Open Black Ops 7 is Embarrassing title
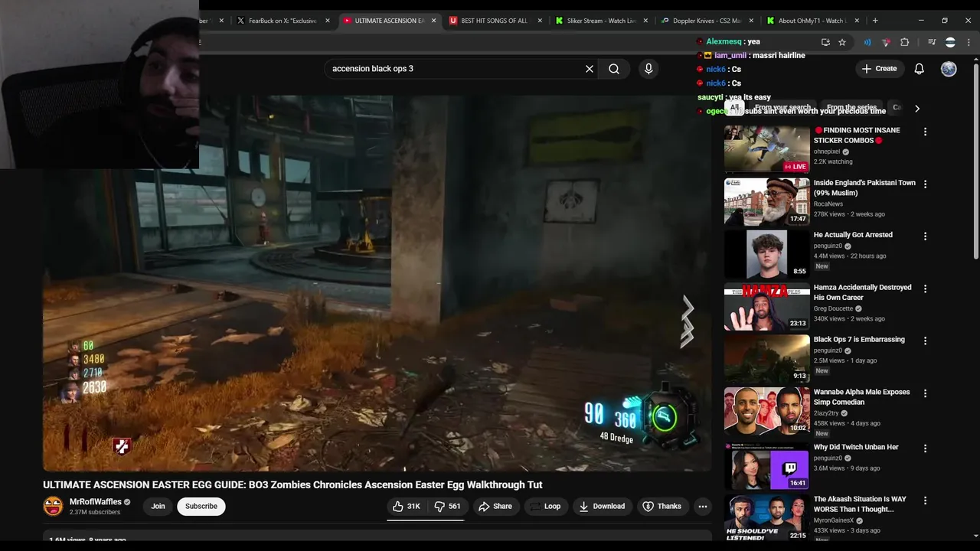 pyautogui.click(x=859, y=340)
